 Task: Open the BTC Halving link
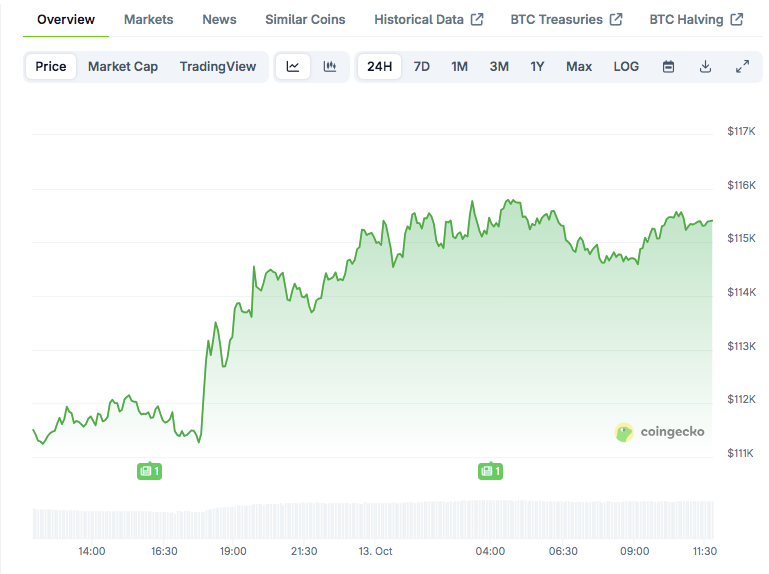[696, 20]
